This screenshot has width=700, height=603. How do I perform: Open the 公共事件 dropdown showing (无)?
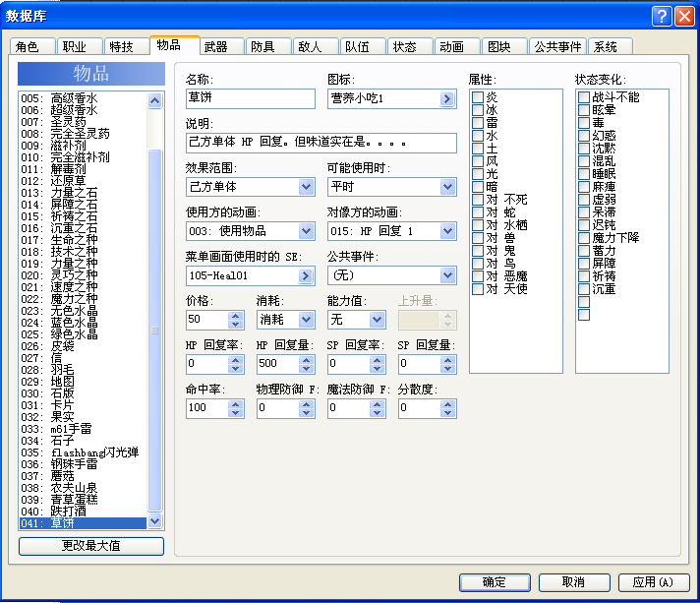(x=392, y=275)
